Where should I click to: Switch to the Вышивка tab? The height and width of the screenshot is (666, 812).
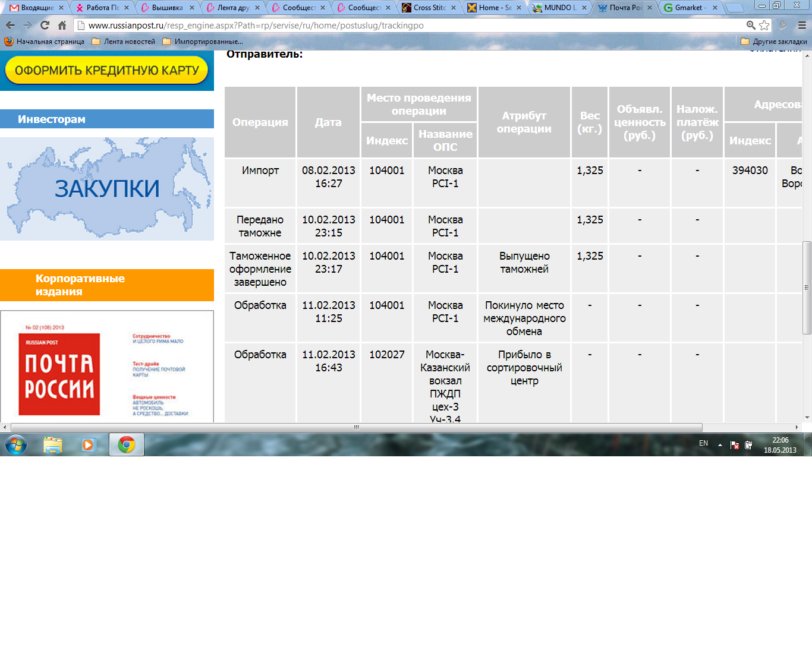point(167,8)
